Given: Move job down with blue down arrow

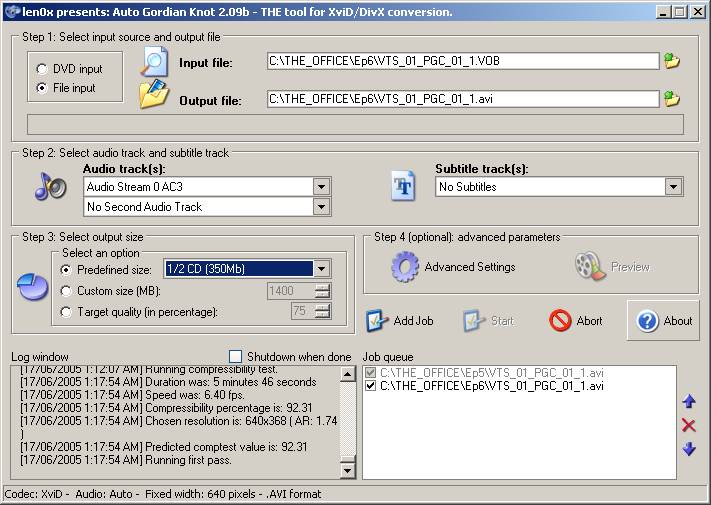Looking at the screenshot, I should (x=689, y=449).
